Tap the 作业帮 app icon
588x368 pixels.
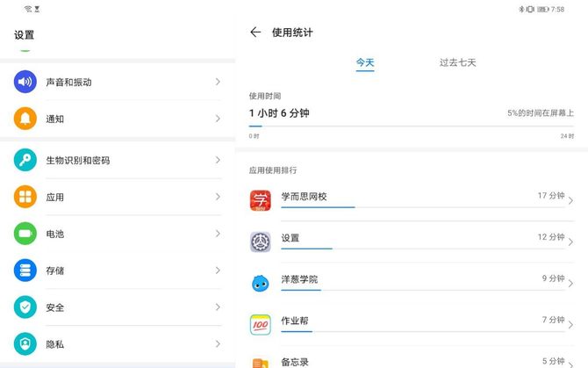click(261, 324)
